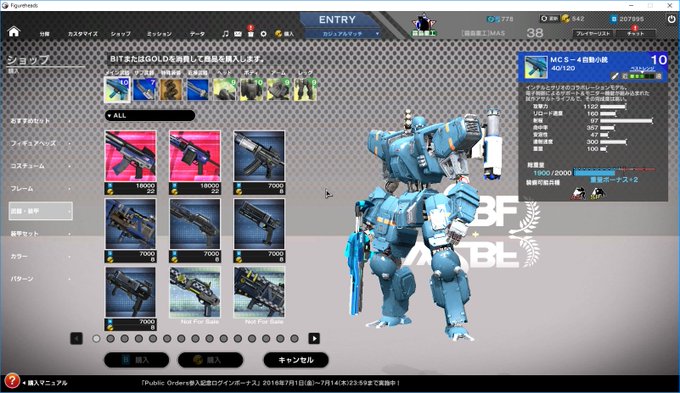
Task: Go to the Home screen icon
Action: click(x=14, y=32)
